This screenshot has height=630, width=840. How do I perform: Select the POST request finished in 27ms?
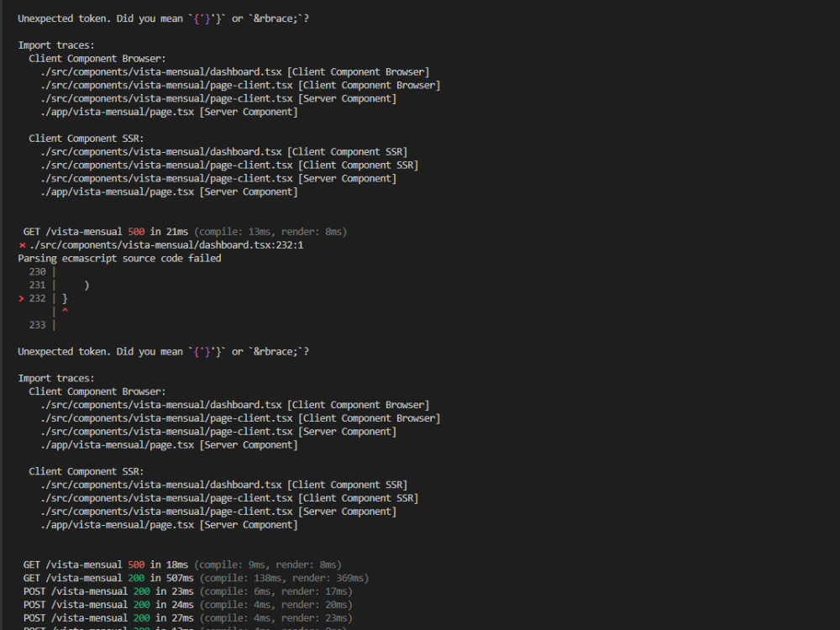tap(188, 617)
